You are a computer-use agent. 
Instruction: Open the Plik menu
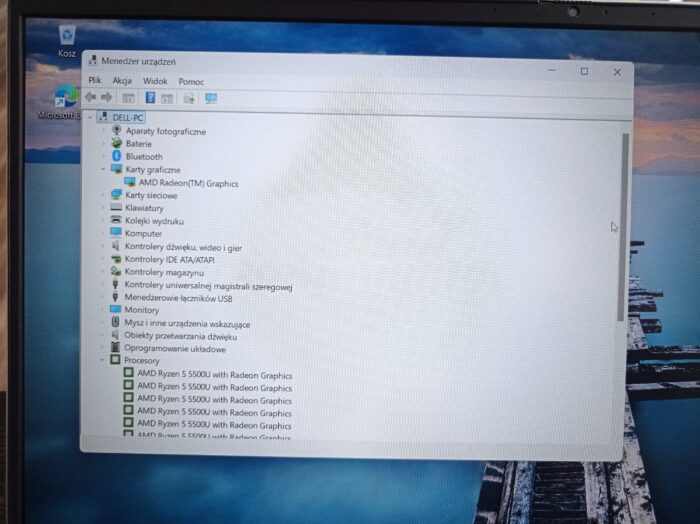tap(95, 80)
